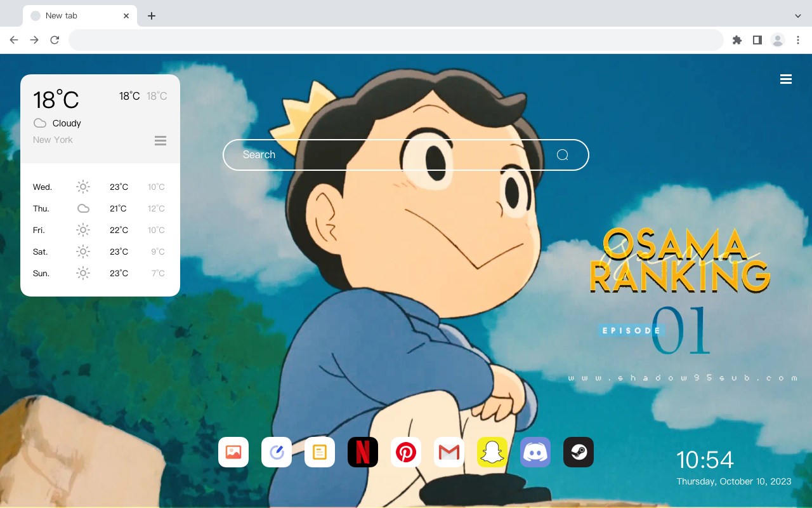Click the Cloudy condition text
The width and height of the screenshot is (812, 508).
point(67,123)
